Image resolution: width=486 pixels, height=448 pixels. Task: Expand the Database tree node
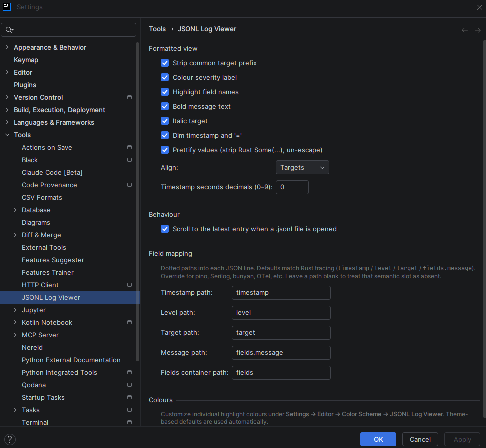tap(15, 210)
